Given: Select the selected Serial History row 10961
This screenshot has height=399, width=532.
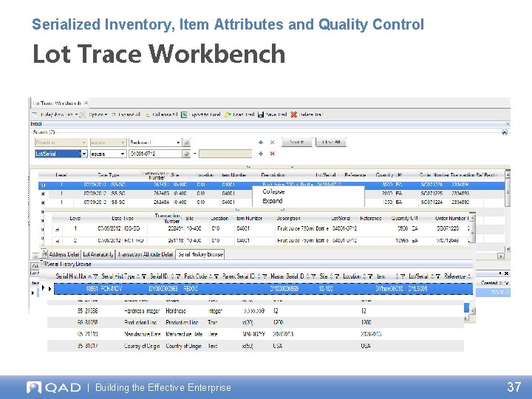Looking at the screenshot, I should click(x=263, y=289).
